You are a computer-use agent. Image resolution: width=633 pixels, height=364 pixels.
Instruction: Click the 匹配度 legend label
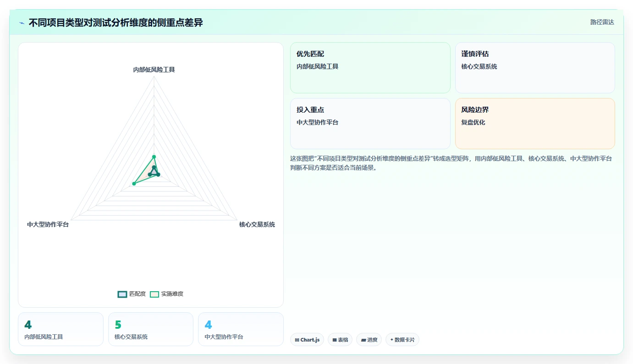138,294
